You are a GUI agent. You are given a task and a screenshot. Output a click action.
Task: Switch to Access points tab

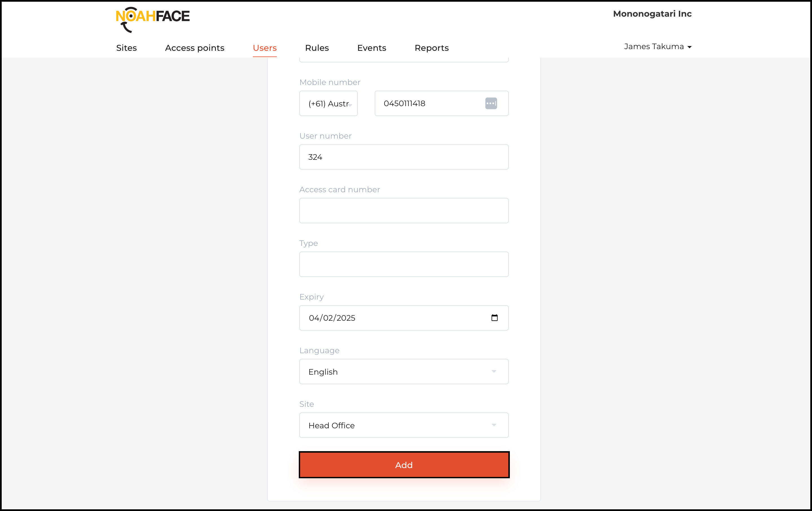coord(195,48)
